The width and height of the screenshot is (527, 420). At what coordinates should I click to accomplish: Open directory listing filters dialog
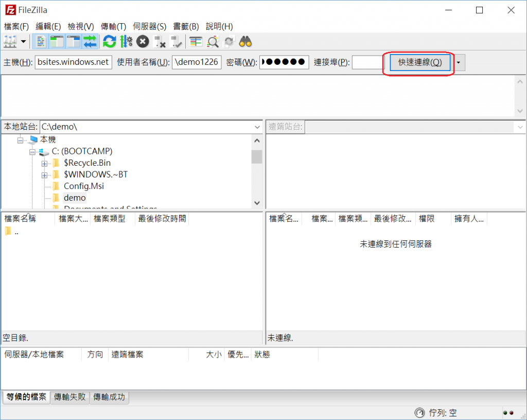coord(196,42)
